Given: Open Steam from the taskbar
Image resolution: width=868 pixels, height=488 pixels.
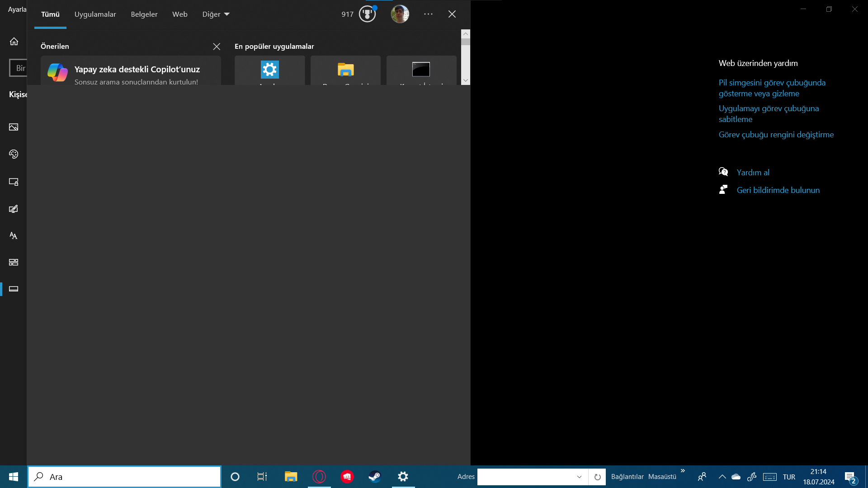Looking at the screenshot, I should coord(375,477).
